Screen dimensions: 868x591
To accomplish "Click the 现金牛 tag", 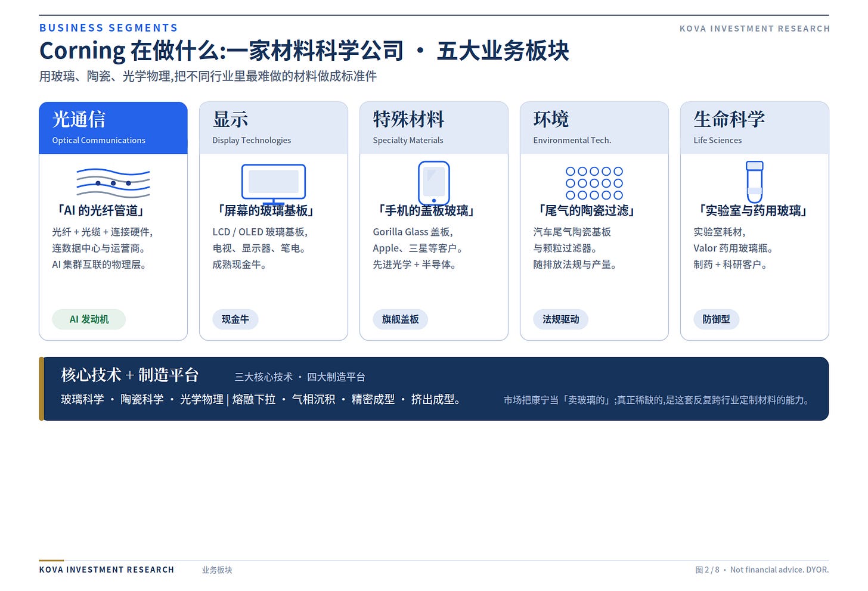I will click(235, 319).
